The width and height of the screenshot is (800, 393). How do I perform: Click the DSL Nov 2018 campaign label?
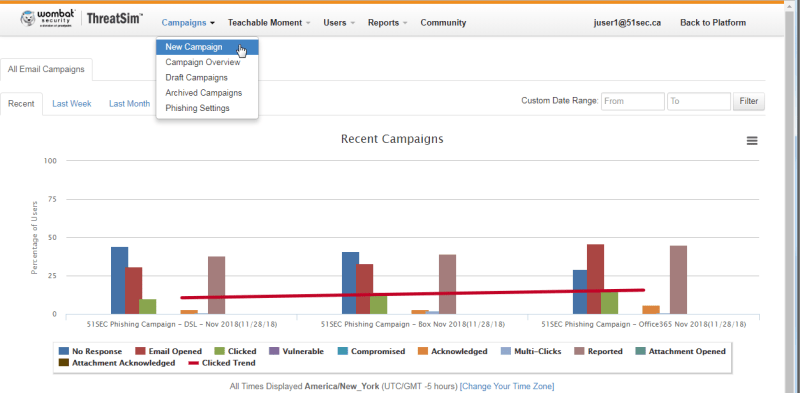182,324
